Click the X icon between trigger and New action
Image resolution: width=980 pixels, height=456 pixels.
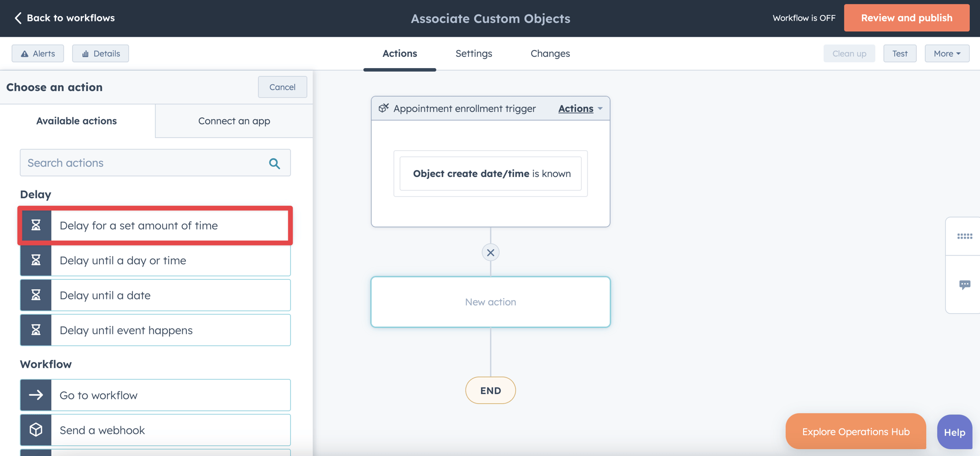pos(490,253)
